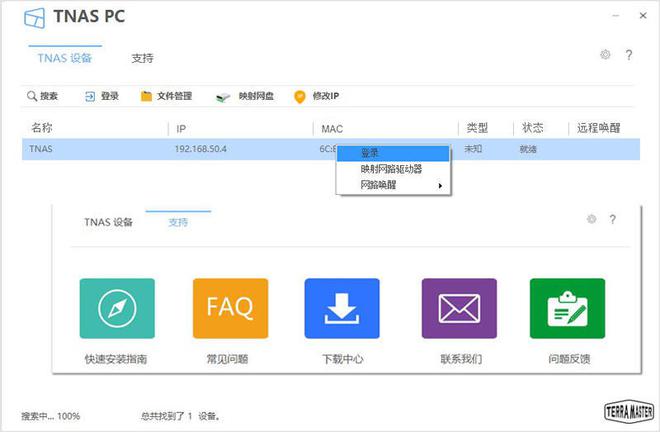Click the 未知 type cell
This screenshot has height=432, width=660.
pos(473,149)
